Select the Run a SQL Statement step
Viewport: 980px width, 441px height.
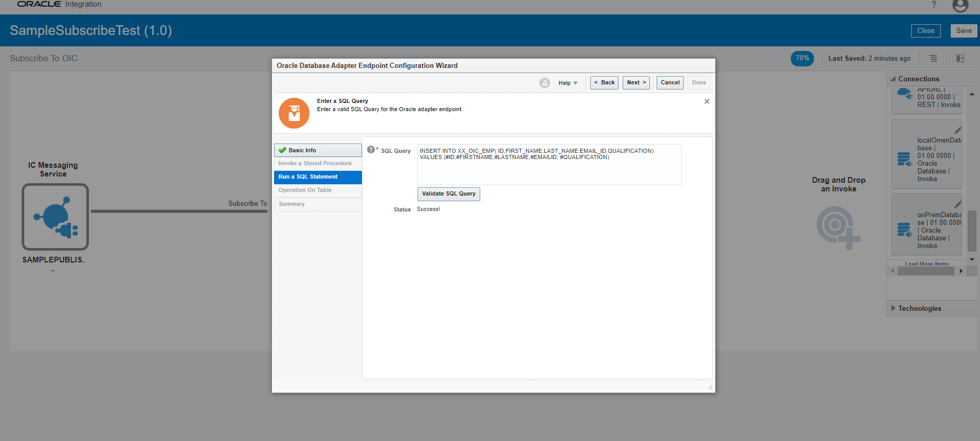tap(318, 177)
